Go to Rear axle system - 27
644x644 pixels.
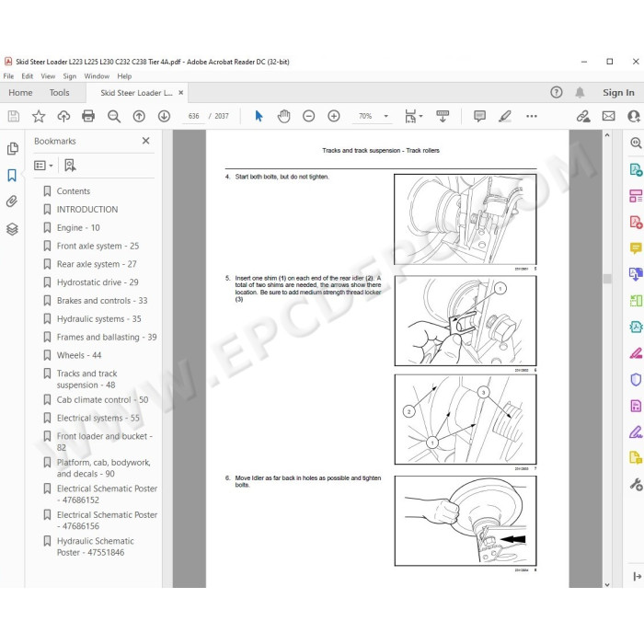pos(97,264)
